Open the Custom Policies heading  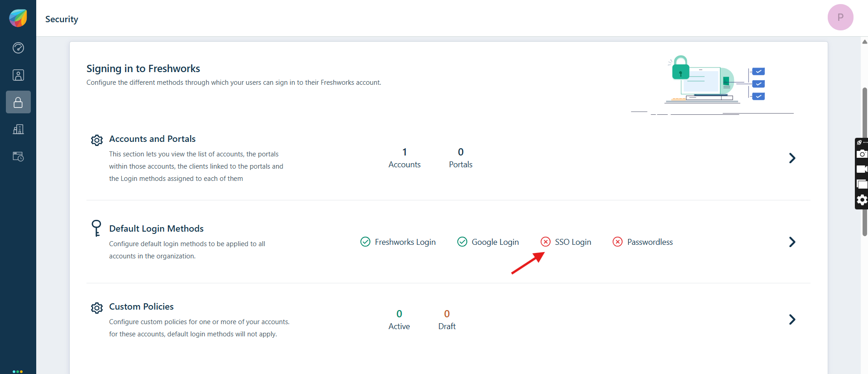click(x=141, y=306)
